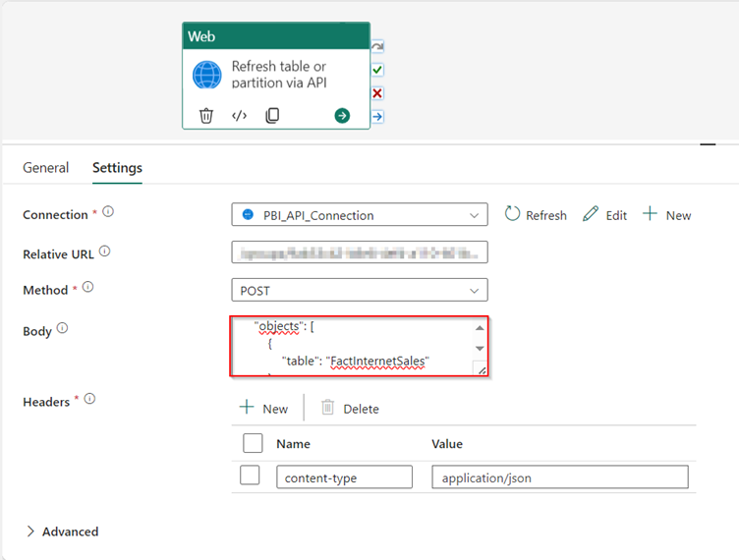Click the On success green check connector
This screenshot has width=739, height=560.
pyautogui.click(x=377, y=70)
